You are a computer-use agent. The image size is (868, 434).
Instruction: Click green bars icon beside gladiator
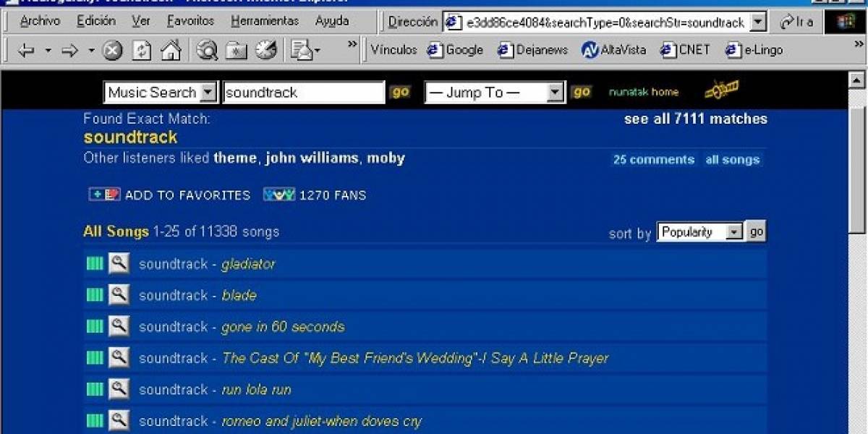(x=95, y=263)
